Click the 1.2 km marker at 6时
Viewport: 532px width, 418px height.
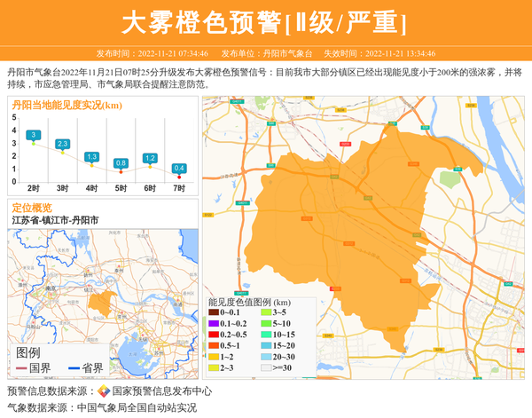tap(150, 158)
